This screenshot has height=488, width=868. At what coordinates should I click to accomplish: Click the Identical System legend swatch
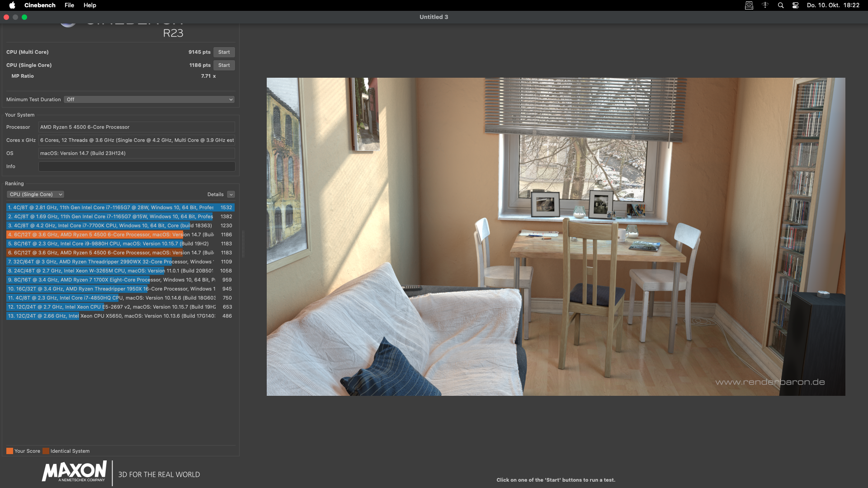click(x=46, y=451)
